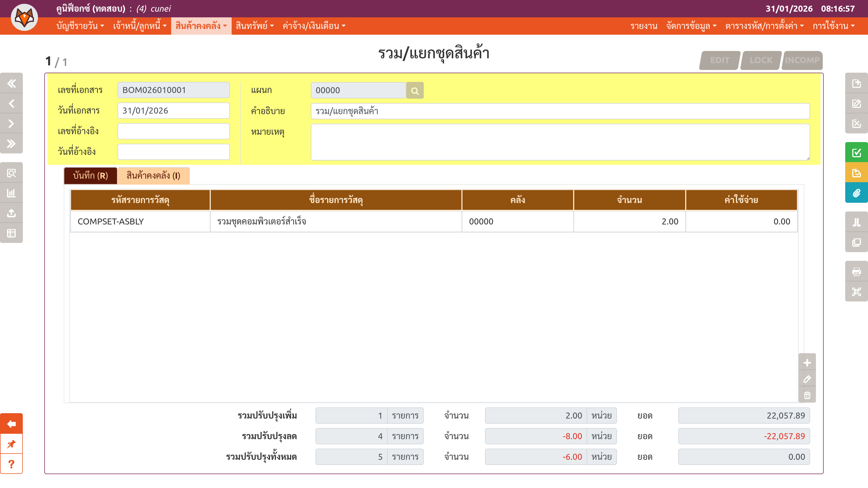The height and width of the screenshot is (488, 868).
Task: Click the pin icon
Action: click(x=11, y=444)
